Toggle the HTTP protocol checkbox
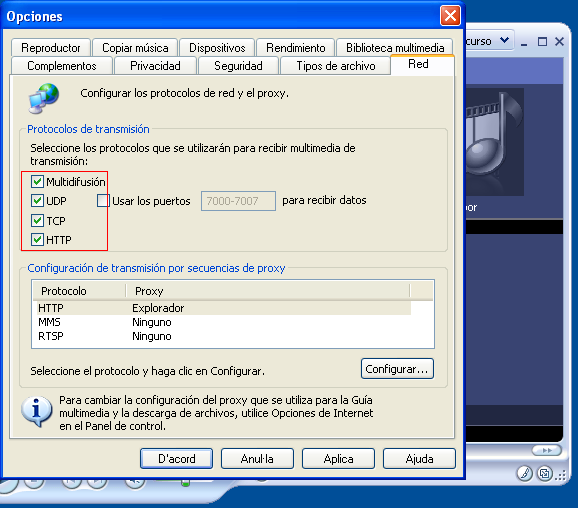Viewport: 578px width, 508px height. 37,240
